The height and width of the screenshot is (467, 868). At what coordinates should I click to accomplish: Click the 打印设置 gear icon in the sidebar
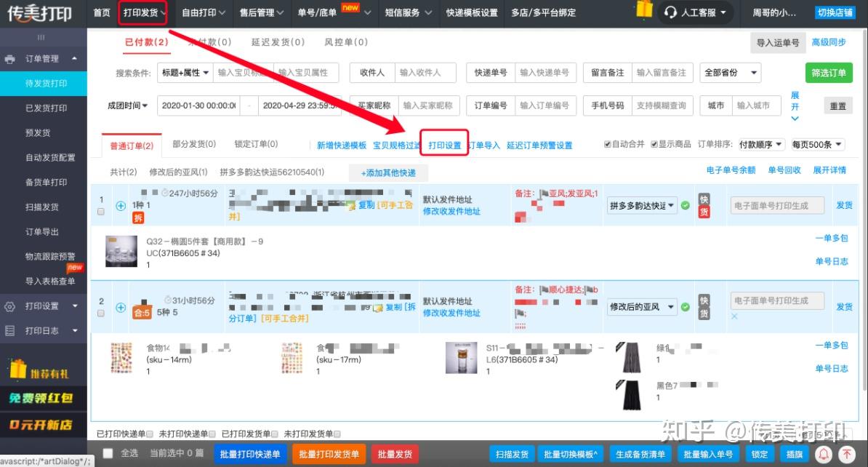pos(9,306)
